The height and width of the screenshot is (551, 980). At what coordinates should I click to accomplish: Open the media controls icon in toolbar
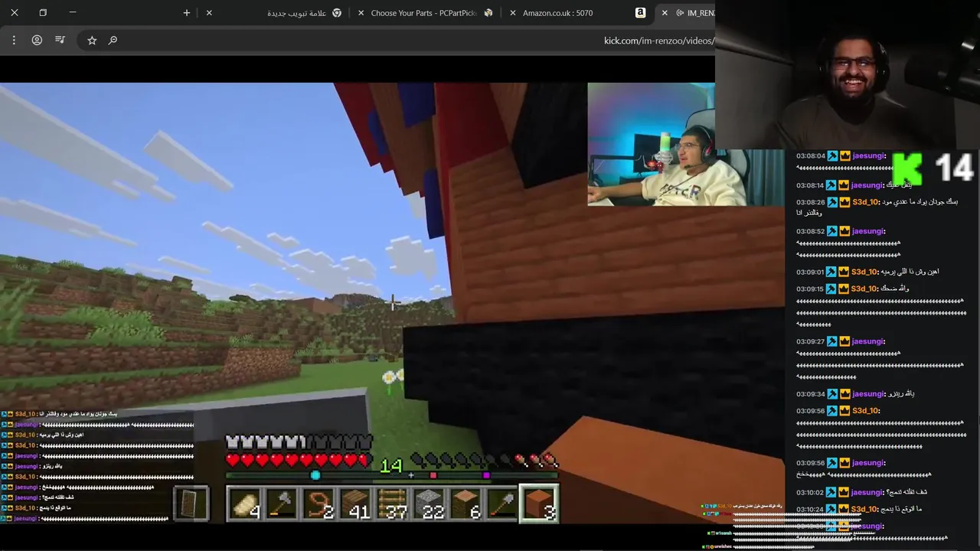(x=60, y=40)
